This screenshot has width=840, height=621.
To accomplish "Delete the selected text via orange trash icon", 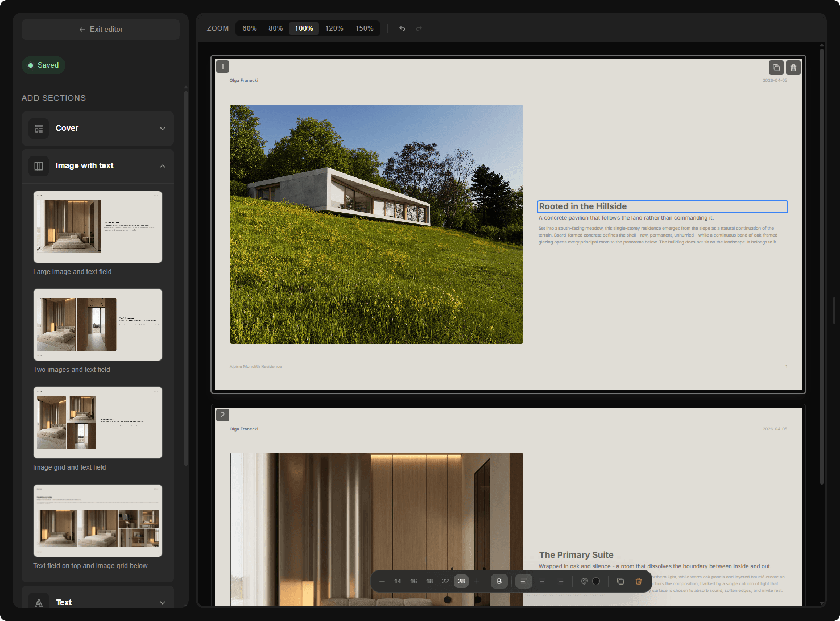I will coord(638,581).
